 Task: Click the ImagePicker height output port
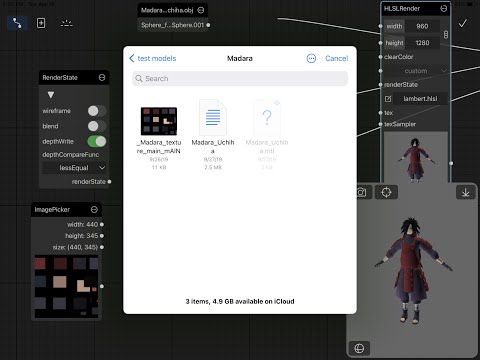(x=102, y=236)
